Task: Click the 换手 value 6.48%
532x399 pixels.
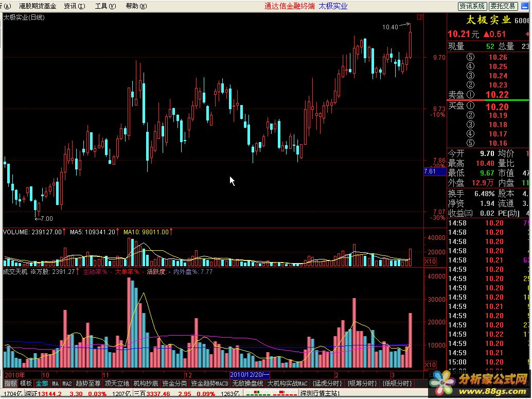Action: pos(485,194)
